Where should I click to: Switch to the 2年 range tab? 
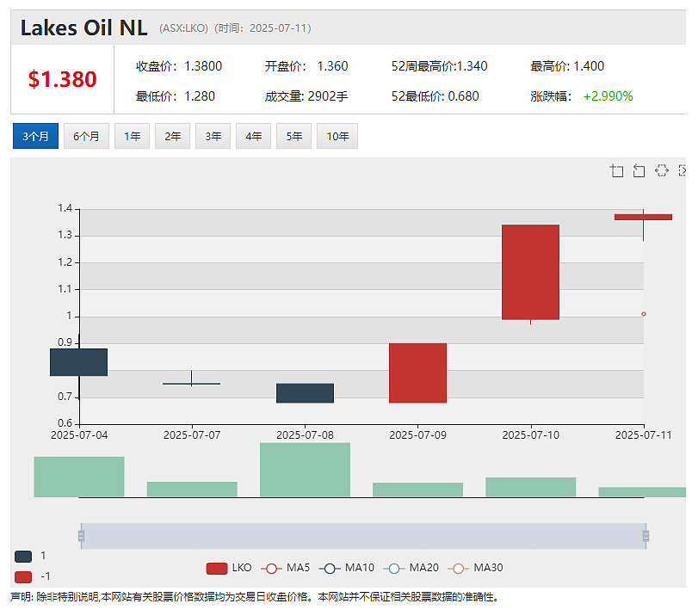click(172, 136)
